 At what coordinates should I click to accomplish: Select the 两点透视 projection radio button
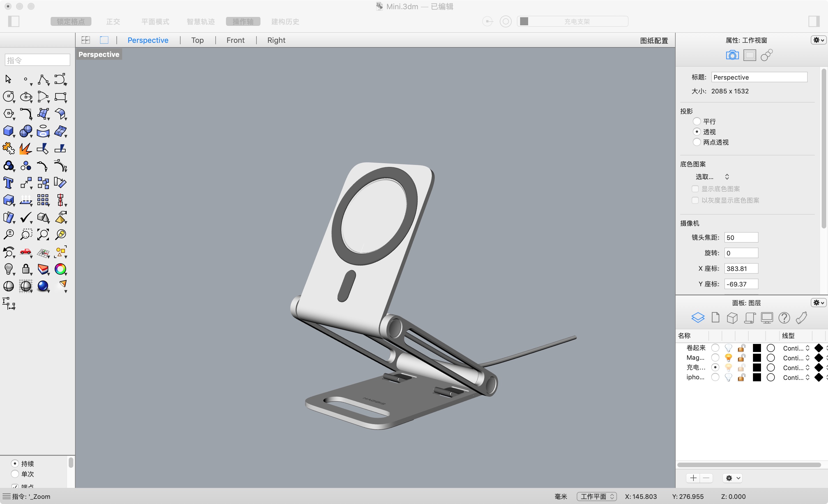coord(697,142)
